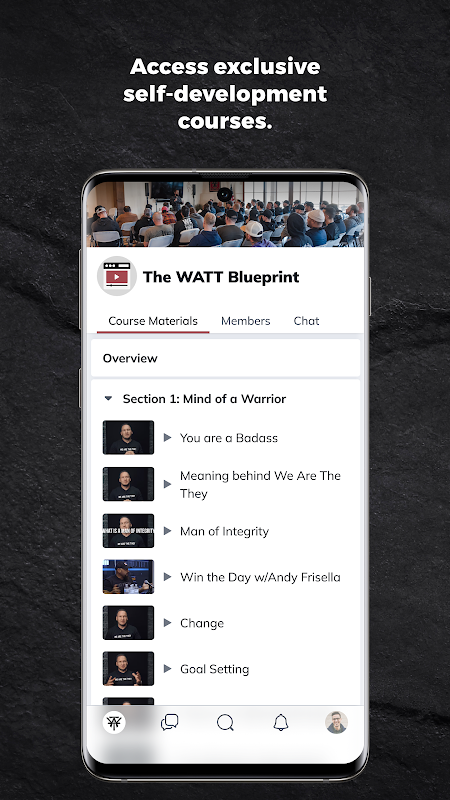The height and width of the screenshot is (800, 450).
Task: Open notifications bell icon
Action: (x=281, y=722)
